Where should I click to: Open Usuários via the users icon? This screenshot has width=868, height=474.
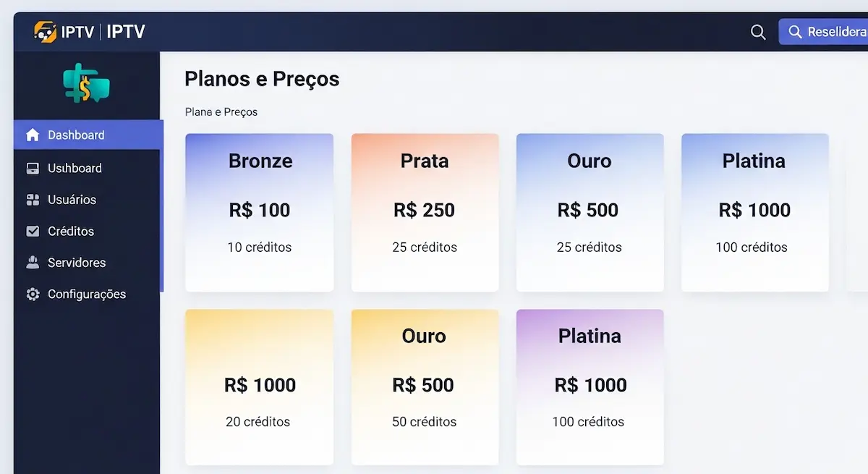point(33,200)
